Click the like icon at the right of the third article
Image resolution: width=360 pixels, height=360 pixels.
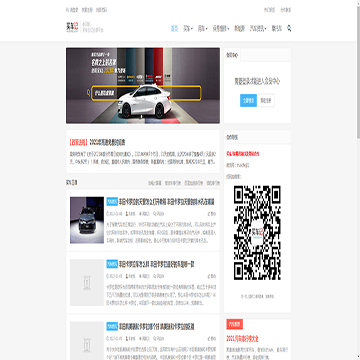pyautogui.click(x=210, y=339)
